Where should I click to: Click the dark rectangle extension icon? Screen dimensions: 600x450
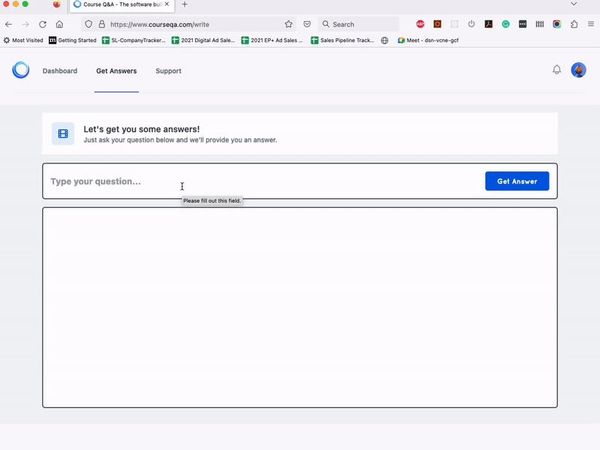point(523,24)
